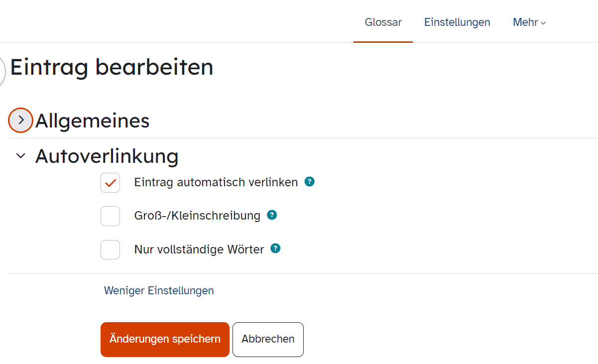
Task: Cancel editing via Abbrechen button
Action: [268, 340]
